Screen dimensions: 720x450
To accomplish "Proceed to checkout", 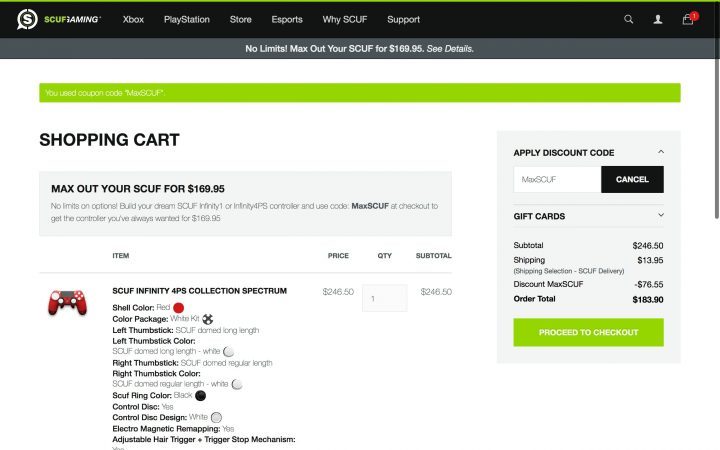I will pos(588,332).
